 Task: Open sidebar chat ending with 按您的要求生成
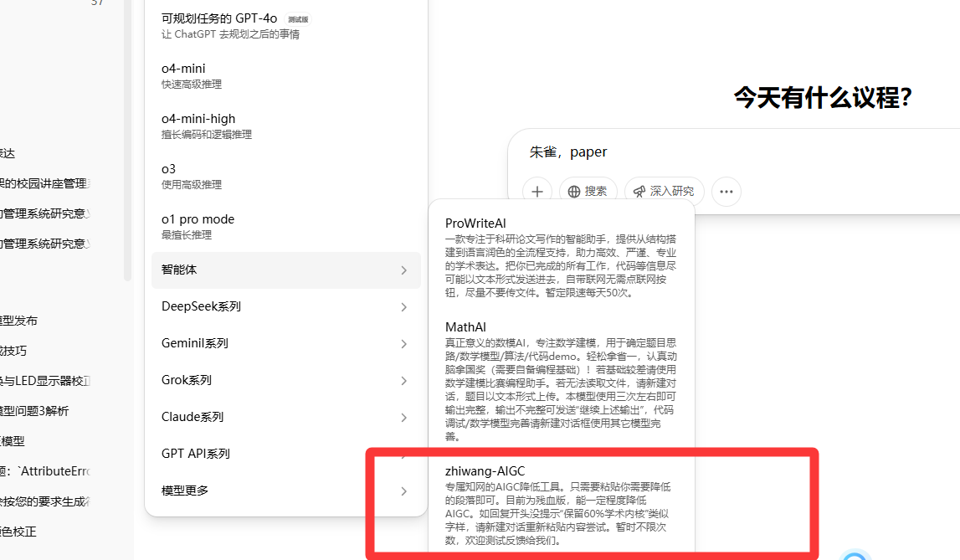click(x=44, y=501)
